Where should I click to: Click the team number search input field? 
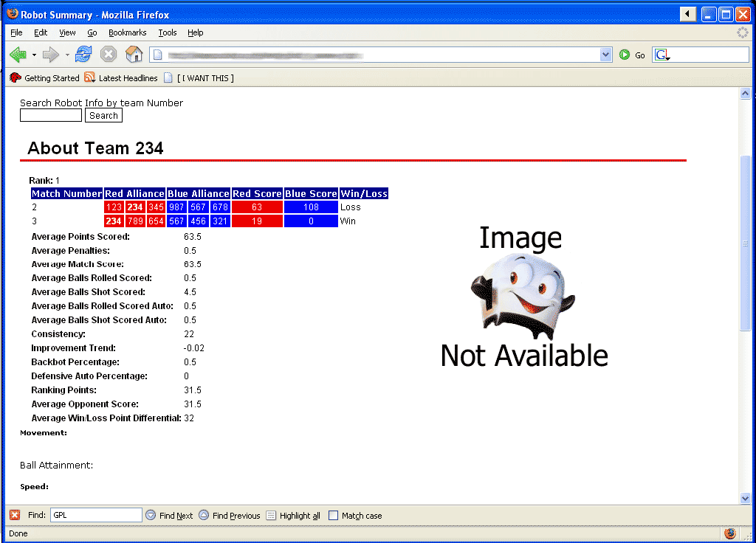coord(51,116)
